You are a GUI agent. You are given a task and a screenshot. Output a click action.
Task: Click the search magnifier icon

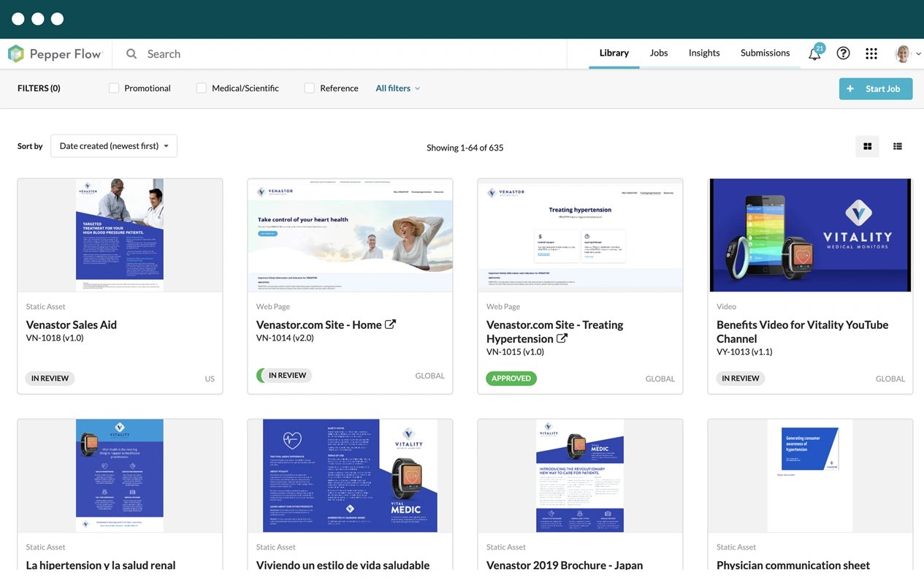pos(131,54)
